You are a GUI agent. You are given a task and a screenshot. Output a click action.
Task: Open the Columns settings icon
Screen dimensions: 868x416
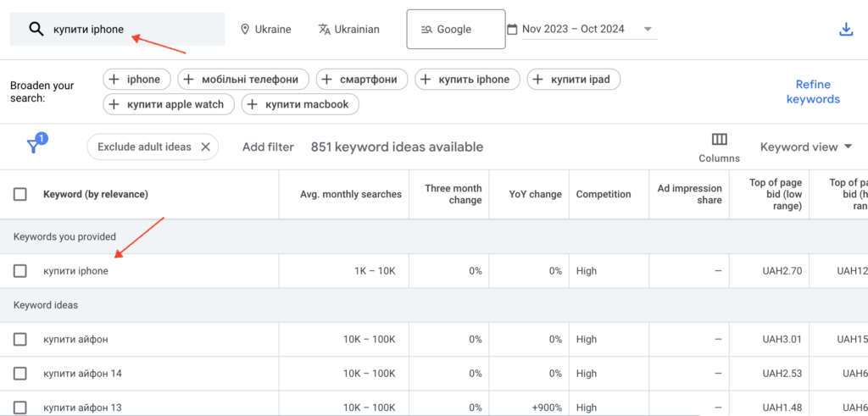[x=719, y=140]
